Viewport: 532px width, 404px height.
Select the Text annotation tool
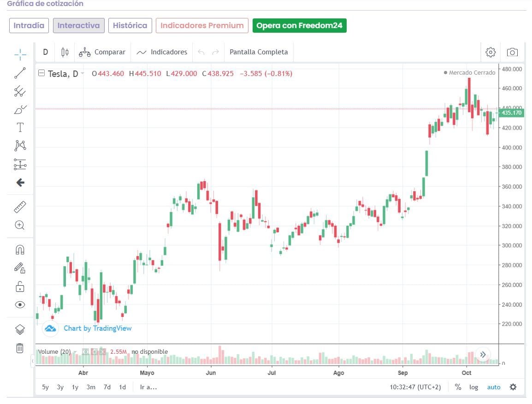click(20, 128)
